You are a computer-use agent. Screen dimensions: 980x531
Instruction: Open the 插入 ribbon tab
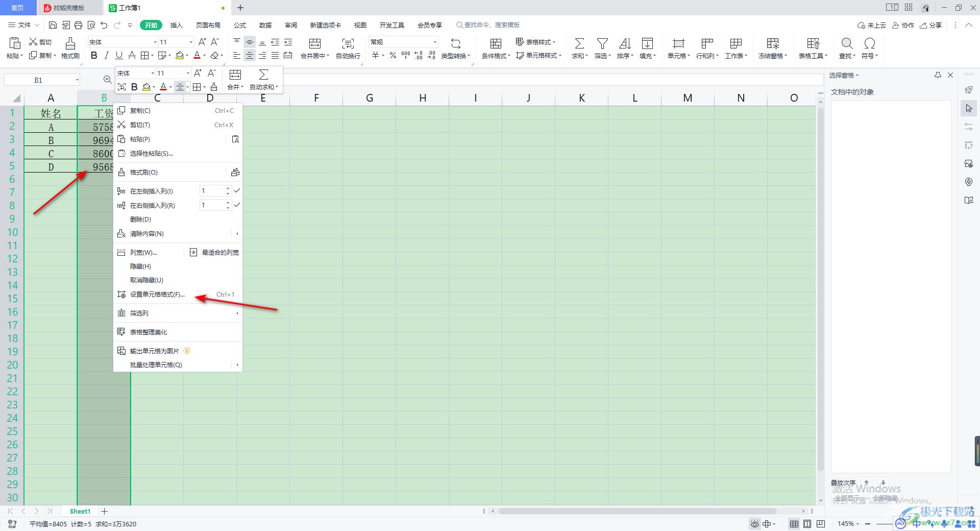point(176,25)
